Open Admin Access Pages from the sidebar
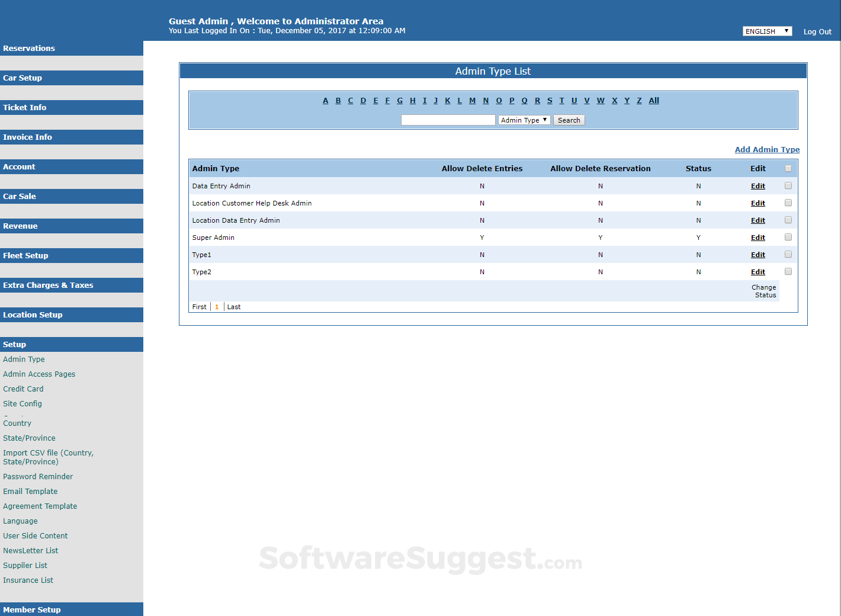This screenshot has width=841, height=616. 39,374
